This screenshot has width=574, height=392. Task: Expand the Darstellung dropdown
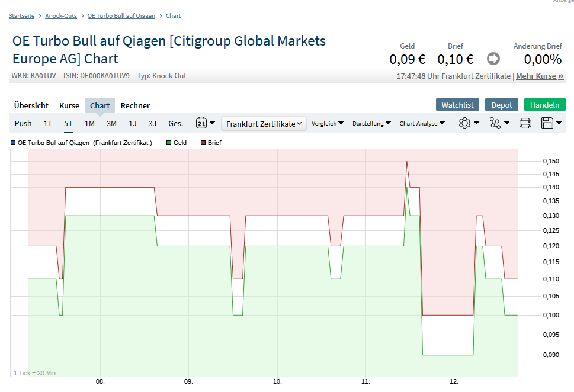point(371,123)
